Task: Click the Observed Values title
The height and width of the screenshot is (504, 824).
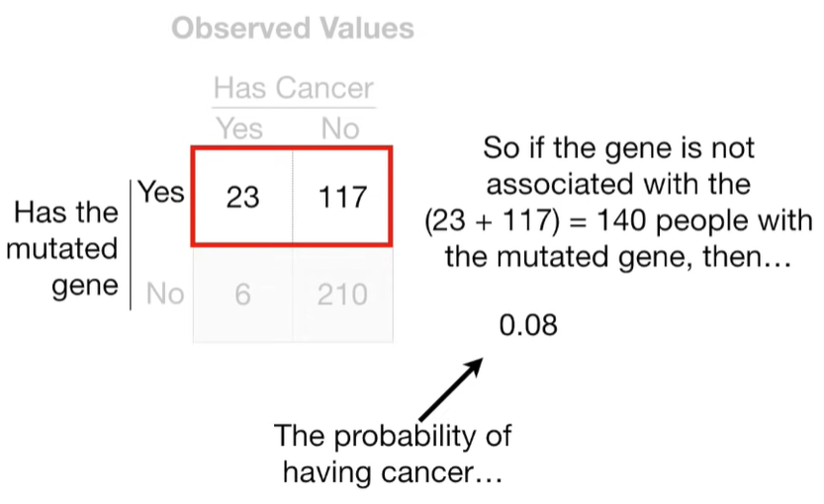Action: tap(293, 28)
